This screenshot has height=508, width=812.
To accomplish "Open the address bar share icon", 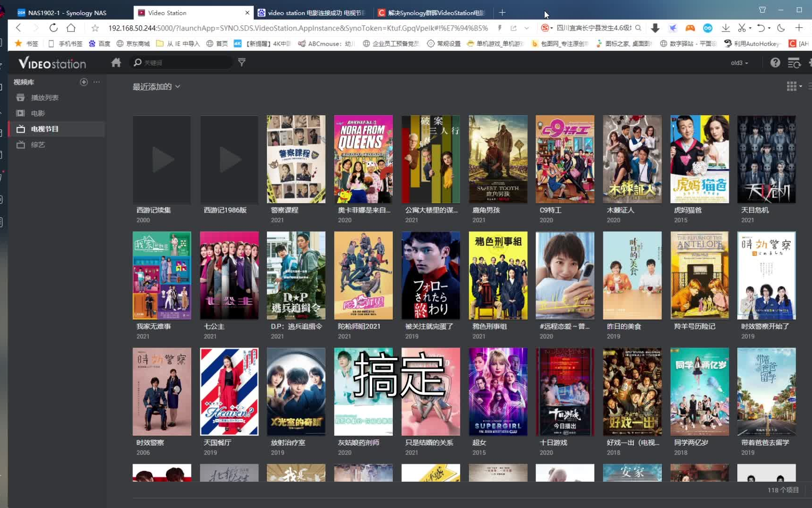I will coord(513,28).
